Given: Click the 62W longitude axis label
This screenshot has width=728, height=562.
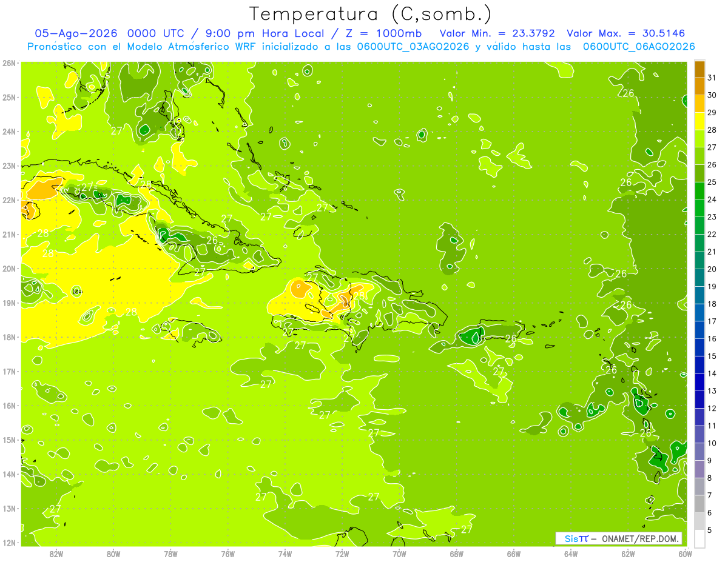Looking at the screenshot, I should tap(628, 553).
